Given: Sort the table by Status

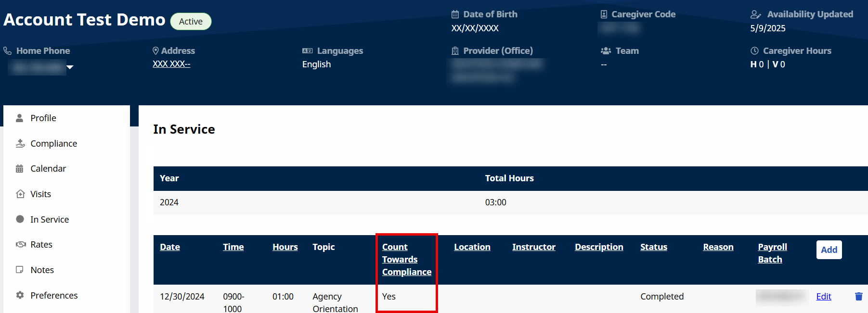Looking at the screenshot, I should click(x=653, y=247).
